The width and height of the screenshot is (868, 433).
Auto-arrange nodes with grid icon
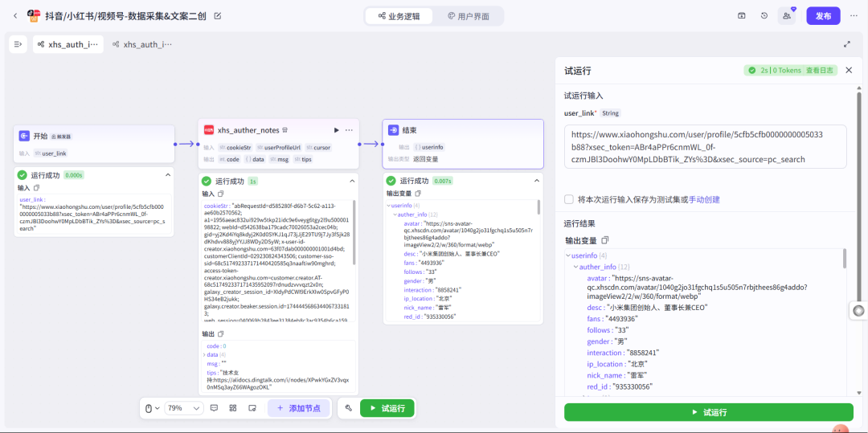tap(233, 408)
